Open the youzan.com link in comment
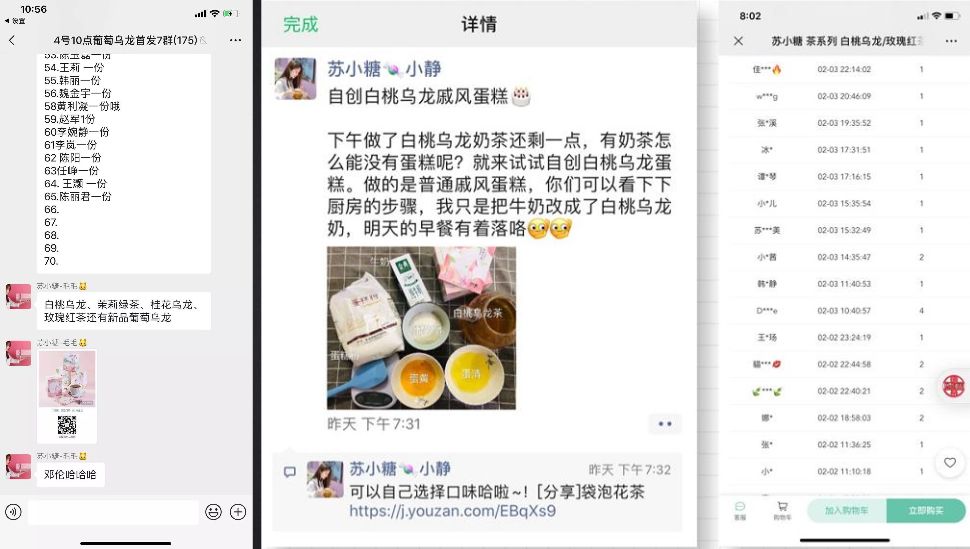 point(452,511)
